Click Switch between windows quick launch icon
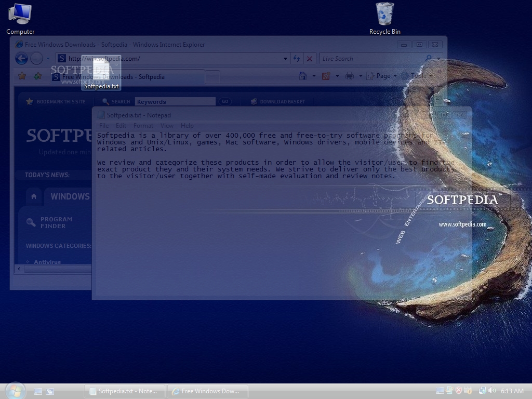 (50, 391)
